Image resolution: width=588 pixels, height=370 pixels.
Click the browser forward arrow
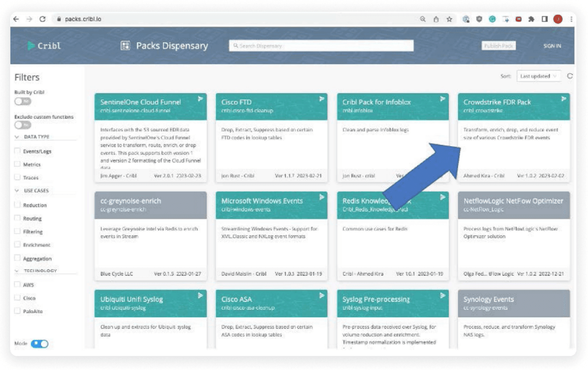point(29,19)
